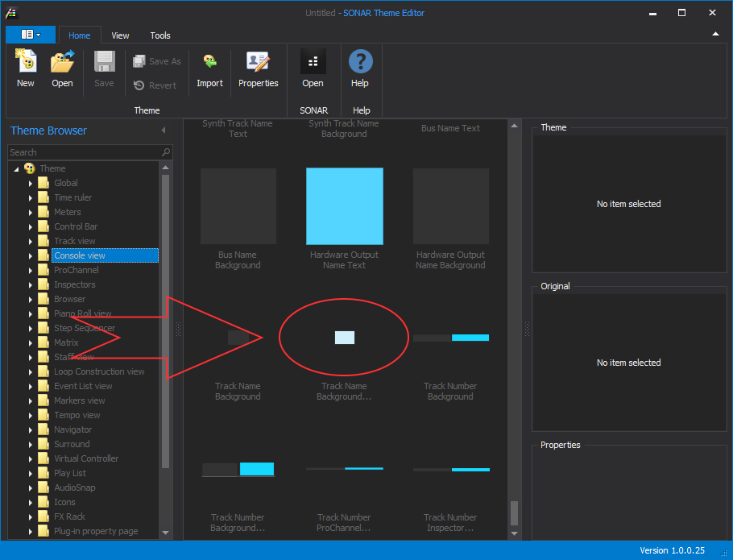This screenshot has width=733, height=560.
Task: Select the Hardware Output Name Text swatch
Action: (x=344, y=206)
